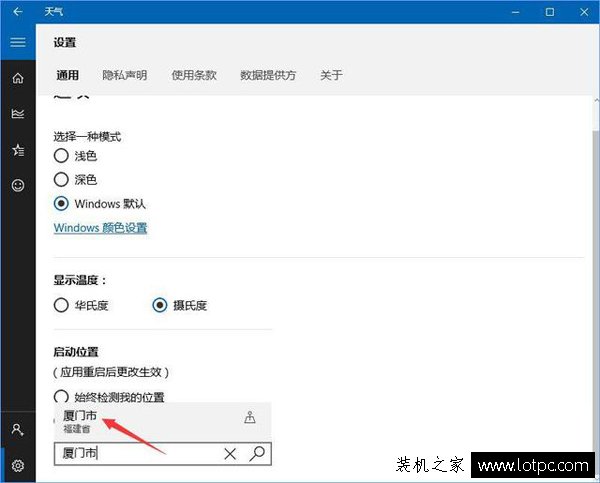The height and width of the screenshot is (483, 600).
Task: Select the 浅色 light mode
Action: 61,156
